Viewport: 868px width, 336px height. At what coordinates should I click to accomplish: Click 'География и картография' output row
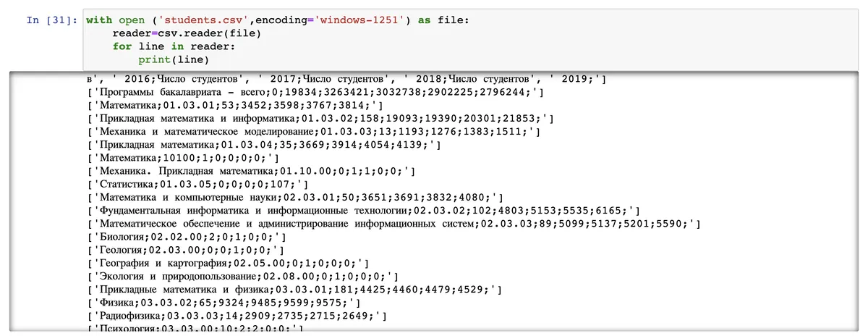click(x=228, y=262)
